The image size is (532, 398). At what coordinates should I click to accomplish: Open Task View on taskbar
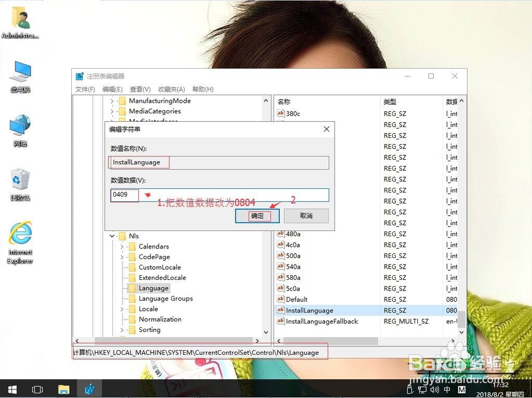[x=37, y=389]
